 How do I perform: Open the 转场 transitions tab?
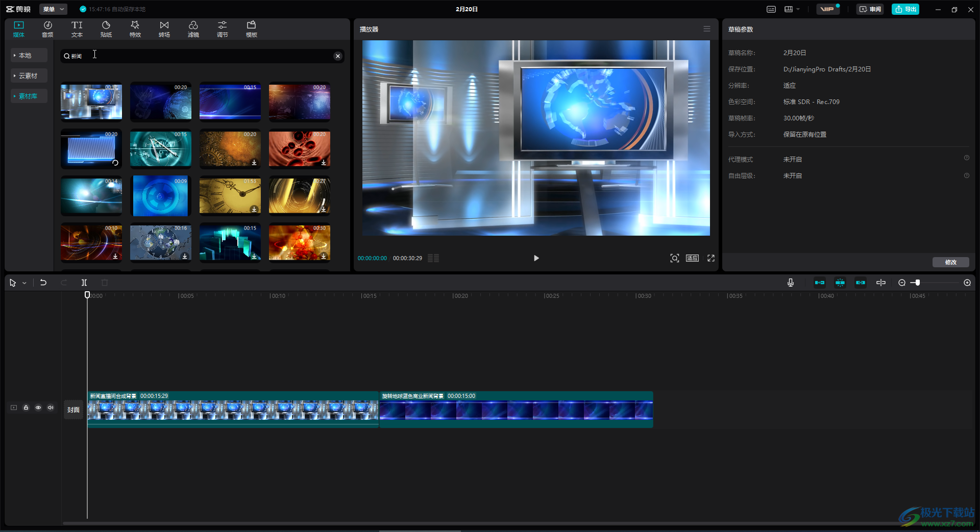[x=164, y=29]
